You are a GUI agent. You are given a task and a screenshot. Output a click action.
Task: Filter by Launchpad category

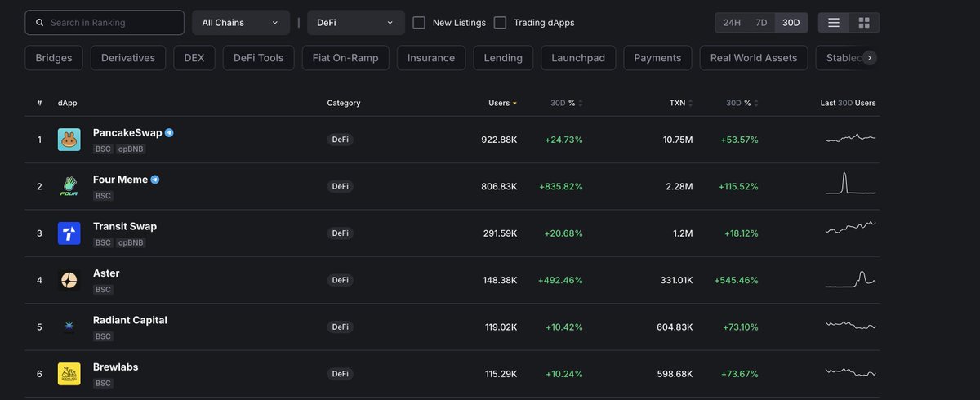coord(578,58)
